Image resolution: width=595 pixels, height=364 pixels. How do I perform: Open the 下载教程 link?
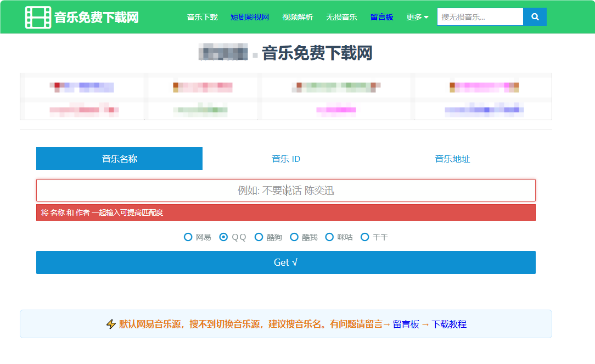[449, 324]
